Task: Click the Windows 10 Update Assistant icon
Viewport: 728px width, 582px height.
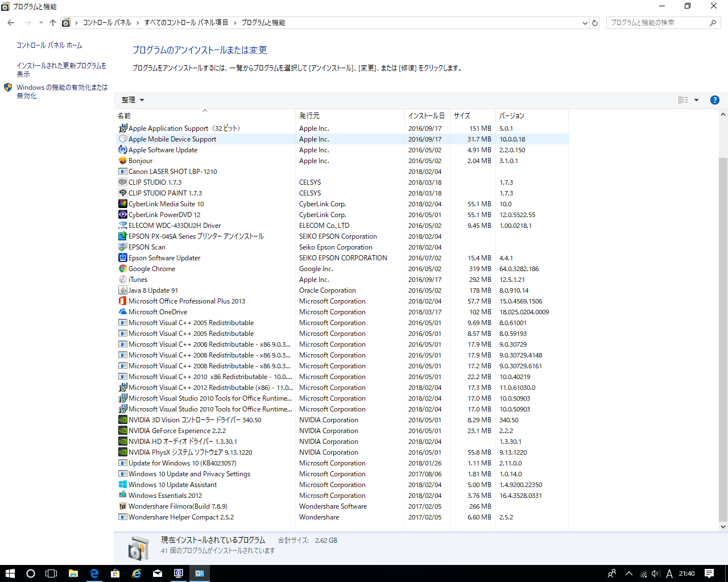Action: (123, 485)
